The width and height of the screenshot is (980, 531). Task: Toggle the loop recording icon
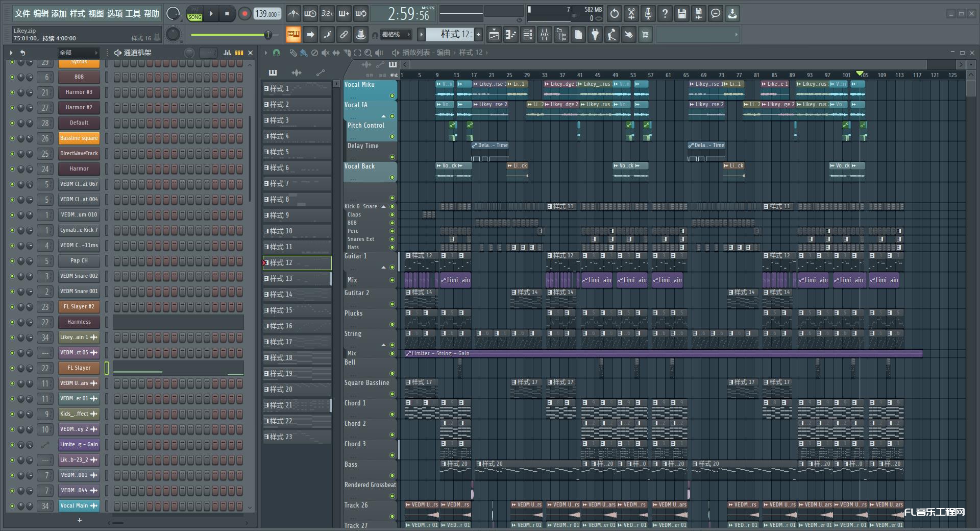pyautogui.click(x=361, y=14)
